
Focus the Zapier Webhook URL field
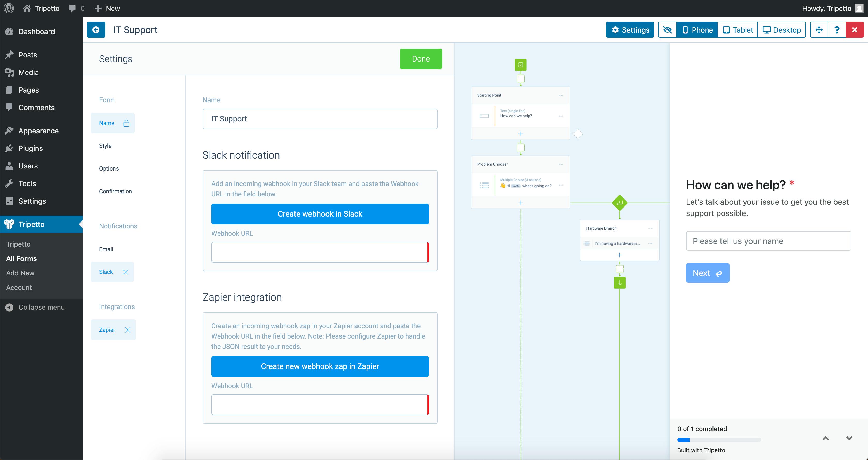(x=320, y=405)
